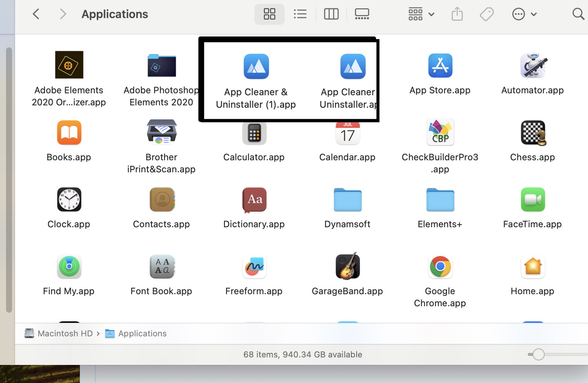The width and height of the screenshot is (588, 383).
Task: Click the 'FaceTime.app' name label
Action: click(532, 224)
